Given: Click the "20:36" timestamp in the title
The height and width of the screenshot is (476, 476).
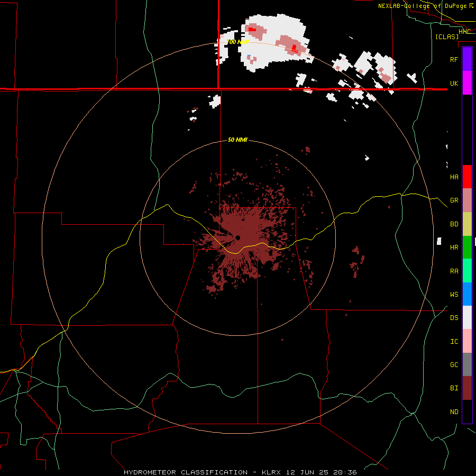Looking at the screenshot, I should pos(345,472).
